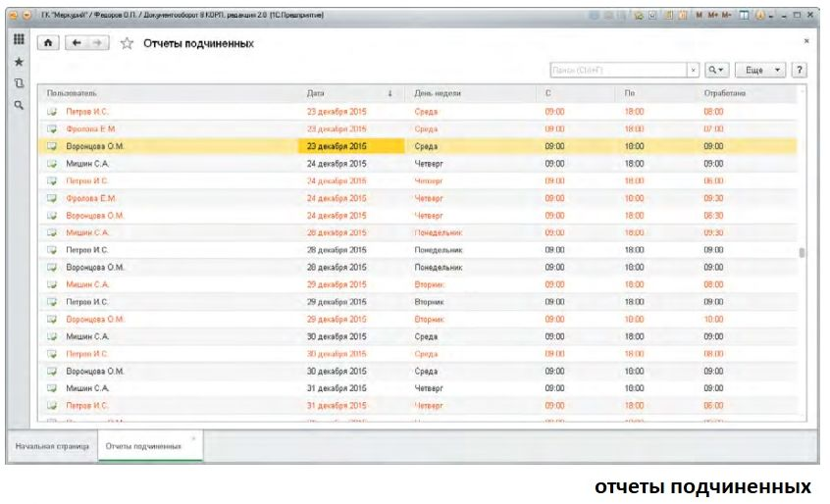Close the Отчеты подчиненных bottom tab
The width and height of the screenshot is (830, 504).
193,437
